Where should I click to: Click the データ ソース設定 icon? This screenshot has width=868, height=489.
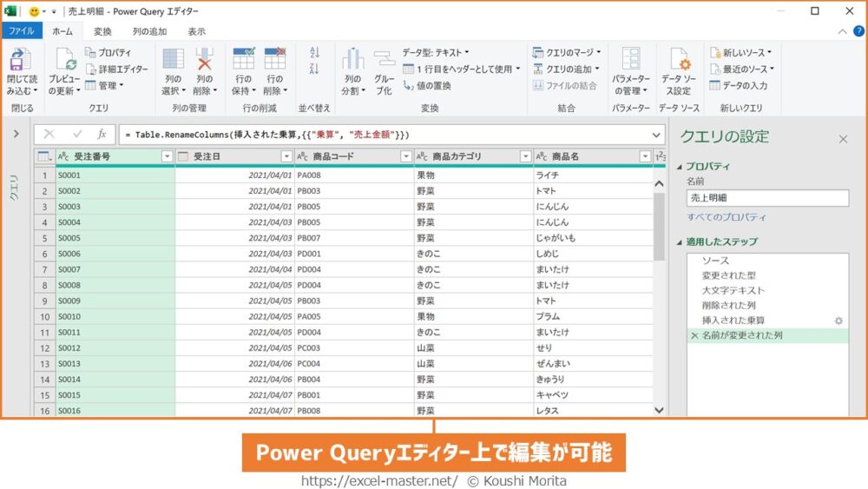tap(677, 63)
